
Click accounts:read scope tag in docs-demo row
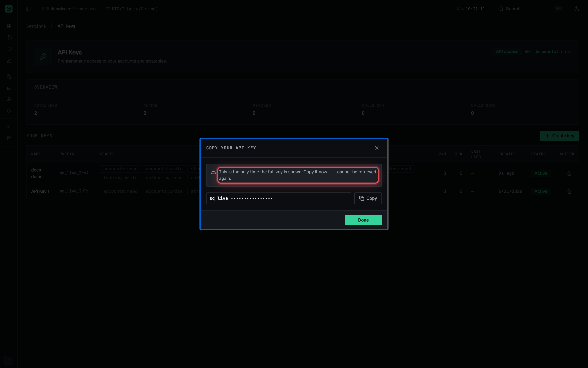[x=120, y=169]
